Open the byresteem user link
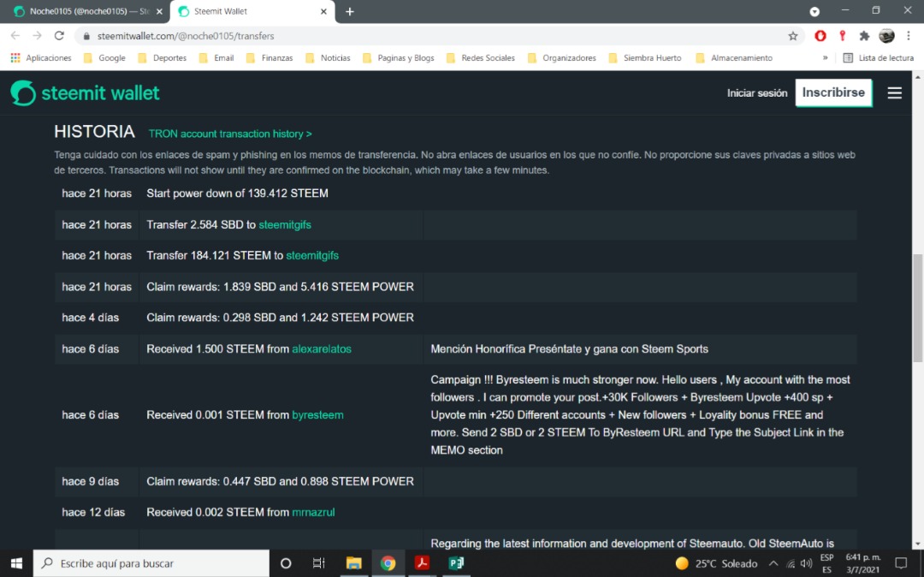Screen dimensions: 924x577 [x=317, y=415]
